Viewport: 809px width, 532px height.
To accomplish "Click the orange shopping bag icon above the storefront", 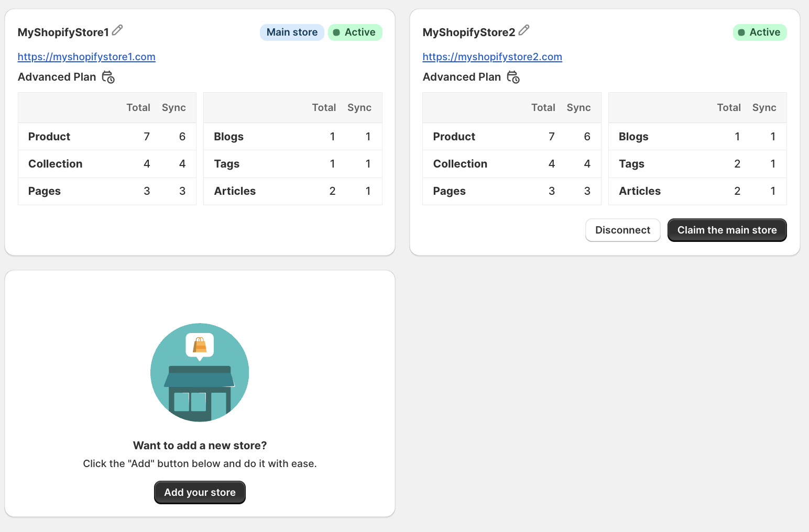I will (x=200, y=345).
